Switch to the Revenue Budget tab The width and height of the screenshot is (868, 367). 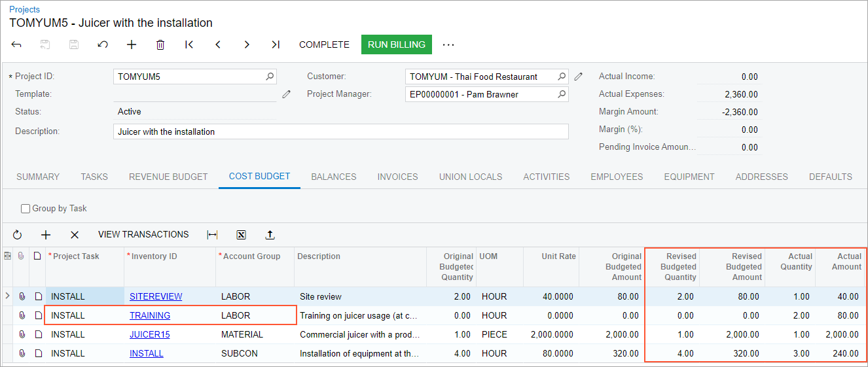(x=168, y=177)
